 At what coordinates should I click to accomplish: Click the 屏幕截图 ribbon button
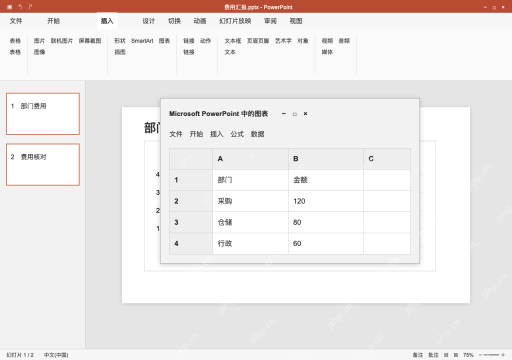90,41
